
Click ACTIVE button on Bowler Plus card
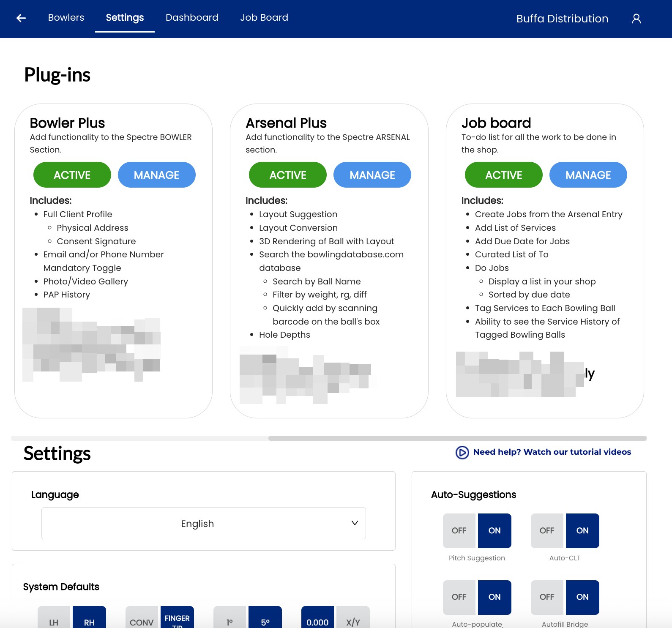[x=72, y=175]
